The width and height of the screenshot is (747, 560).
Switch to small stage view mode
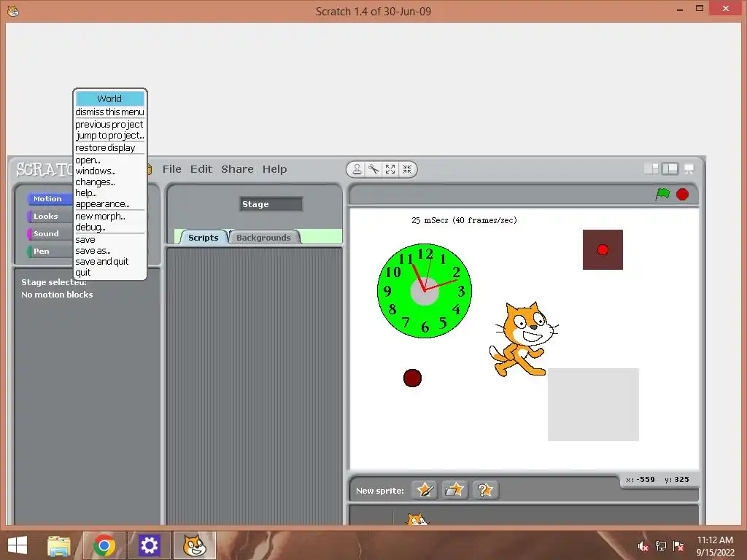coord(651,168)
